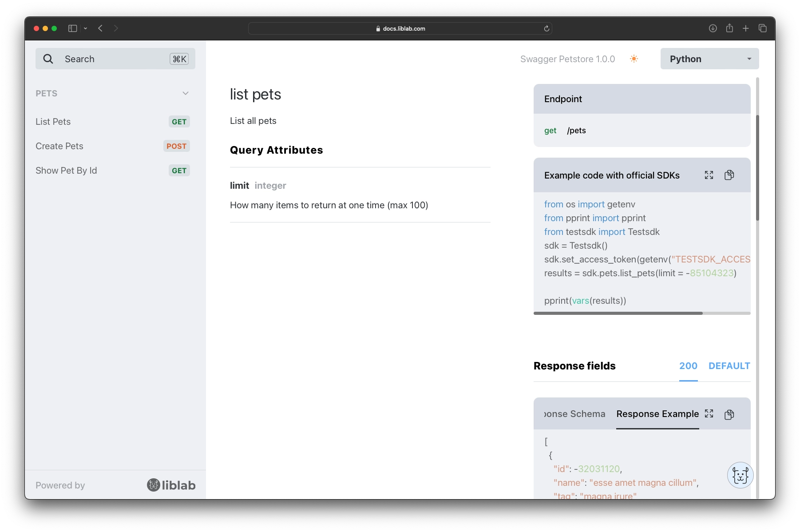Copy the example code with official SDKs
The height and width of the screenshot is (532, 800).
[729, 175]
